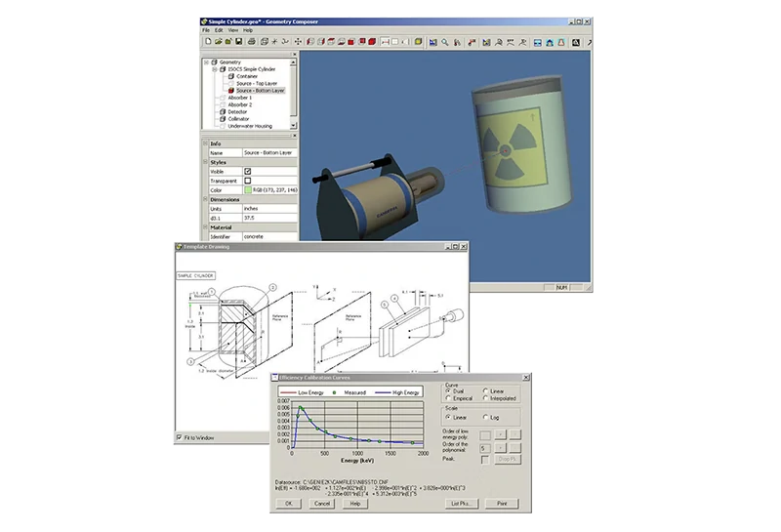Click the Print icon in toolbar
The height and width of the screenshot is (532, 781).
(252, 42)
